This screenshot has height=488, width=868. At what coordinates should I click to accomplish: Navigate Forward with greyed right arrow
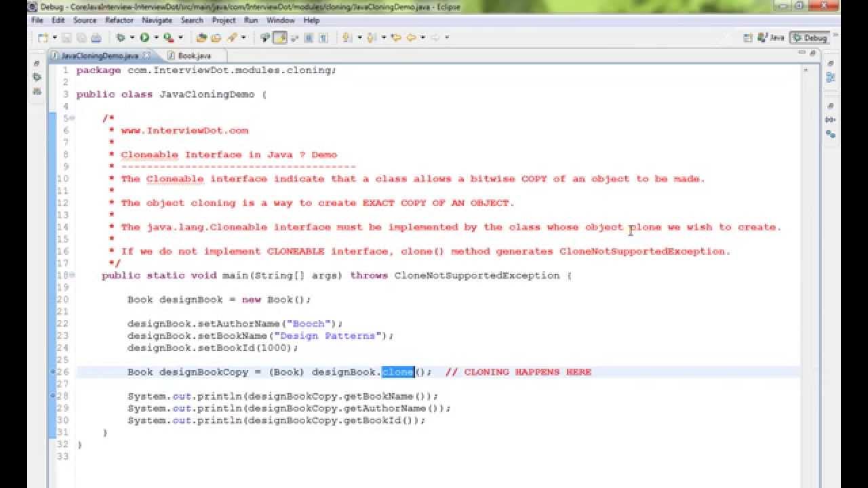point(435,38)
